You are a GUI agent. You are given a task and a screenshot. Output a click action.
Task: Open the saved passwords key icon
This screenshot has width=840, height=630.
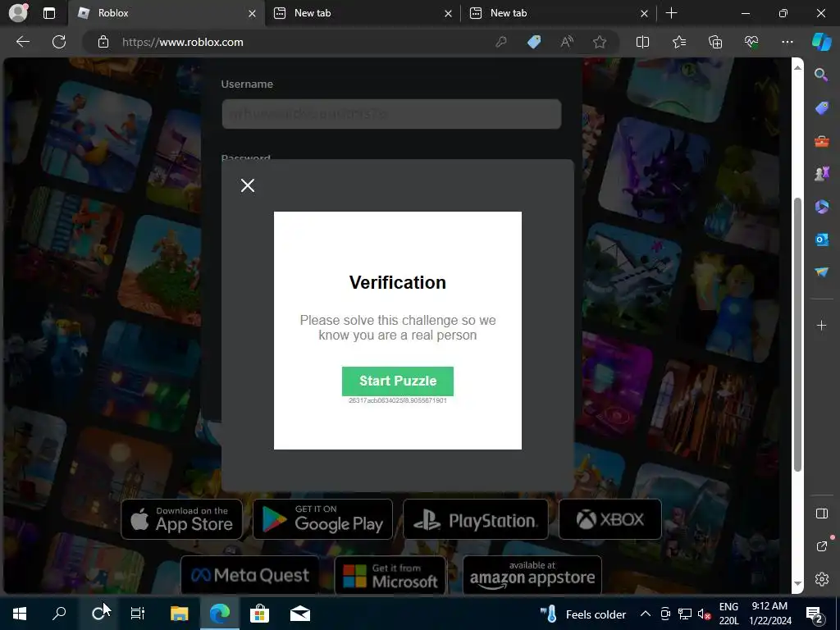(x=501, y=42)
